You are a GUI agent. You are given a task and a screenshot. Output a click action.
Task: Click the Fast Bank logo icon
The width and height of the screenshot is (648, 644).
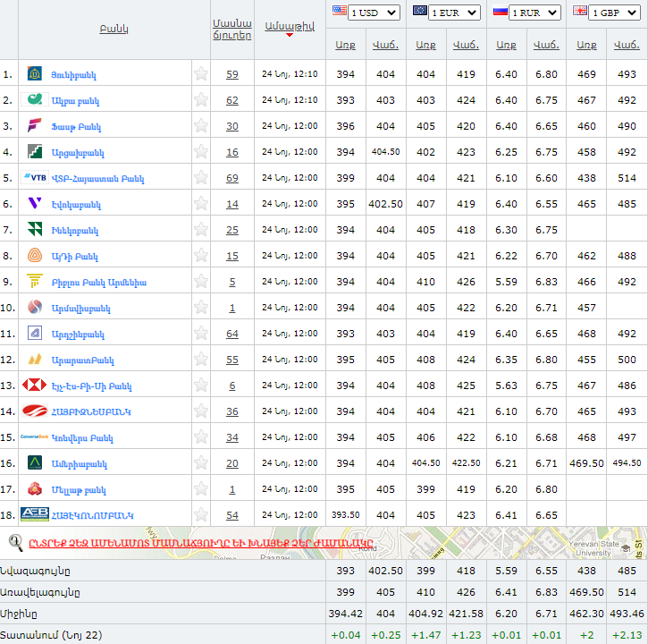(x=35, y=125)
